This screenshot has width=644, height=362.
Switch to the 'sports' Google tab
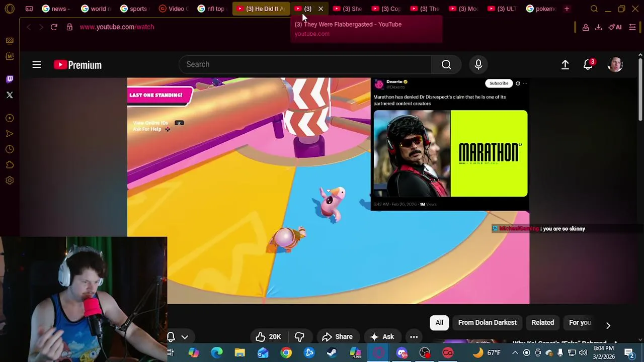point(135,9)
